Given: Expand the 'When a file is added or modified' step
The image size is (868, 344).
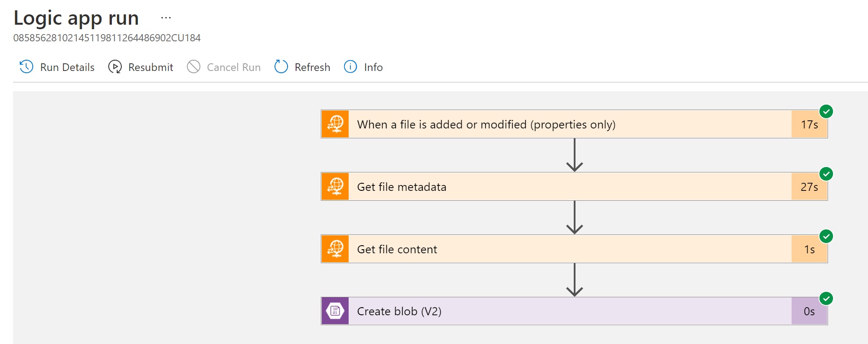Looking at the screenshot, I should 486,124.
